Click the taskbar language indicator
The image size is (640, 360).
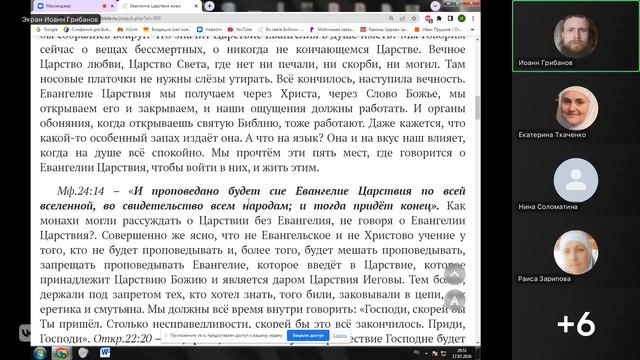(x=417, y=352)
